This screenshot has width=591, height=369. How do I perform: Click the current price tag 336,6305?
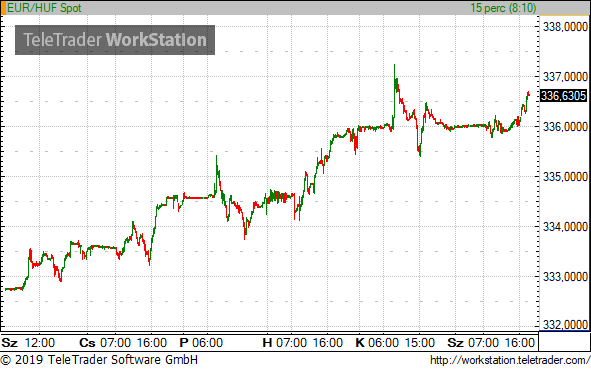(563, 96)
